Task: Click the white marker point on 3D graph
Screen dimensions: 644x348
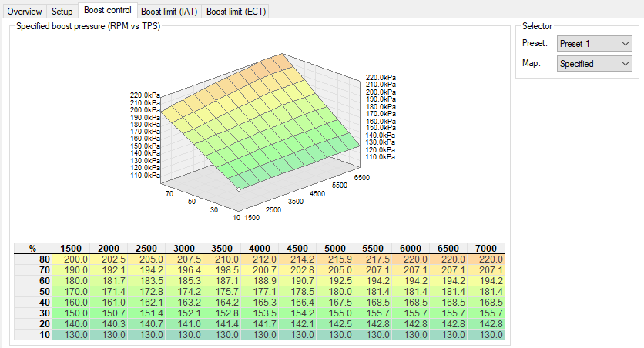Action: pyautogui.click(x=239, y=189)
